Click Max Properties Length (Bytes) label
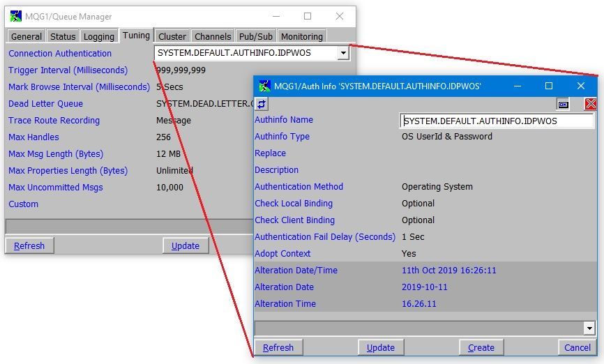 (68, 171)
